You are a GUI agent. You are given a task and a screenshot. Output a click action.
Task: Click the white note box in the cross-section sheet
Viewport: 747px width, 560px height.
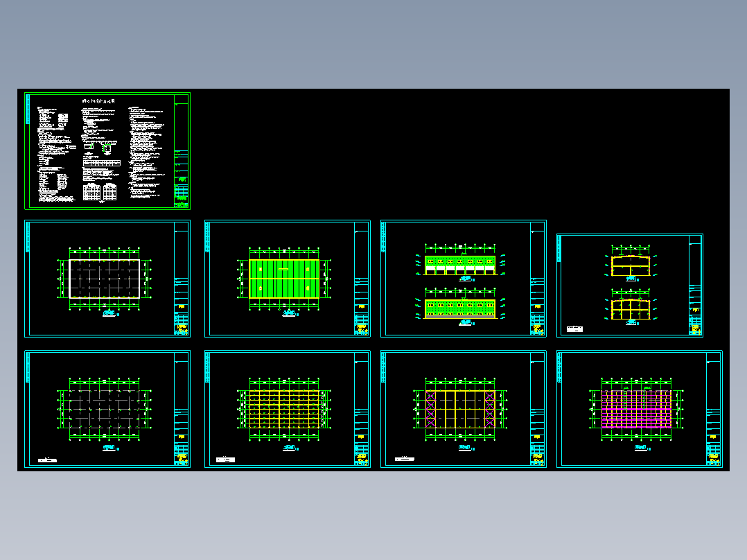click(574, 329)
